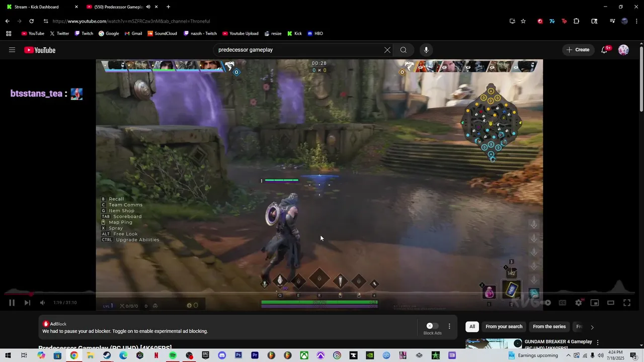Open Discord from the taskbar

[x=222, y=355]
